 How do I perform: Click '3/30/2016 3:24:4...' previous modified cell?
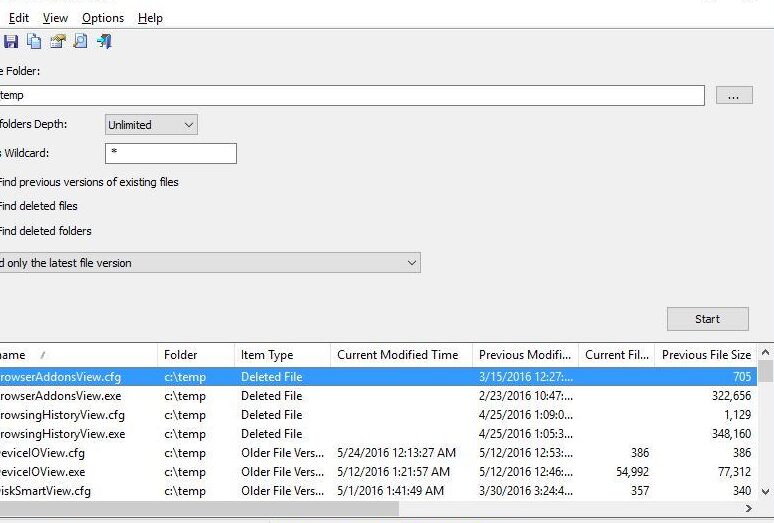click(x=526, y=491)
